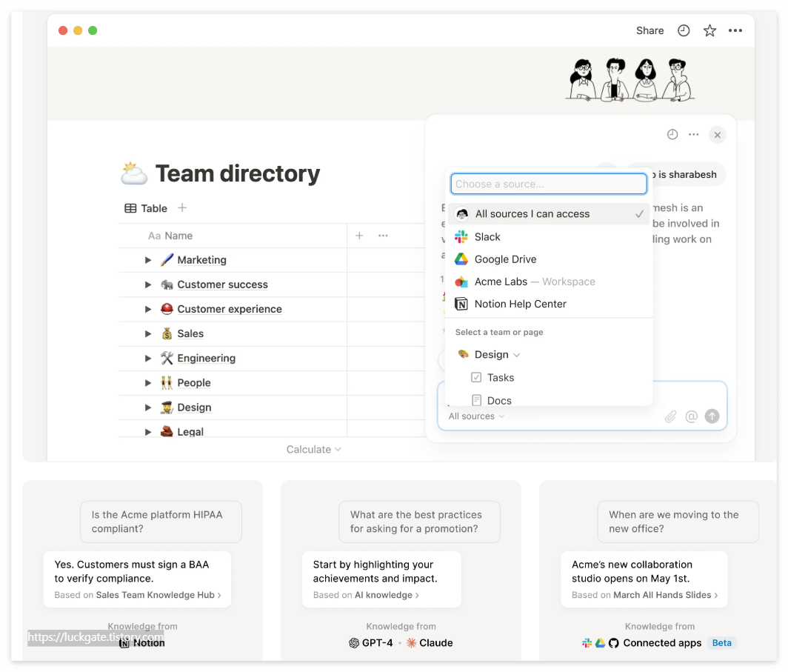The height and width of the screenshot is (672, 788).
Task: Open AI panel more options
Action: click(x=693, y=134)
